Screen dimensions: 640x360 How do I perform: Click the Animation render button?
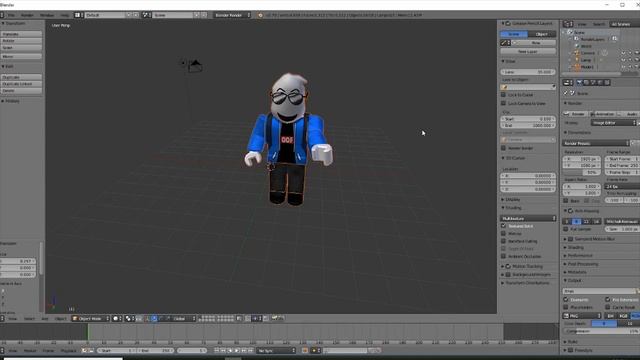pos(604,114)
